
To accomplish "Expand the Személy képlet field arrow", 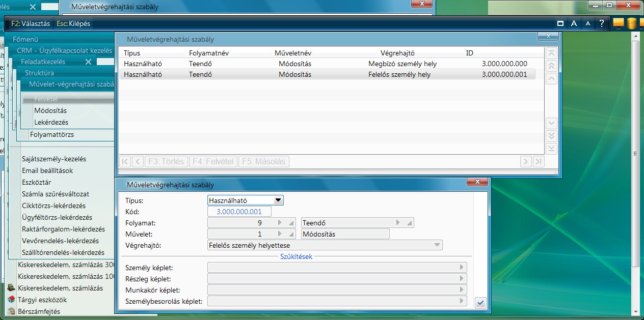I will pos(462,268).
